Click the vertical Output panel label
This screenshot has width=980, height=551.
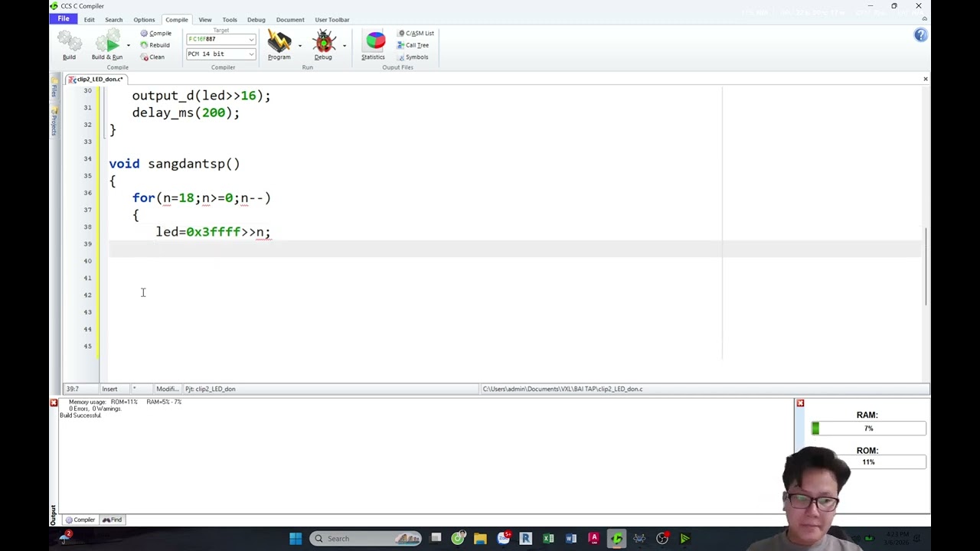pyautogui.click(x=54, y=514)
